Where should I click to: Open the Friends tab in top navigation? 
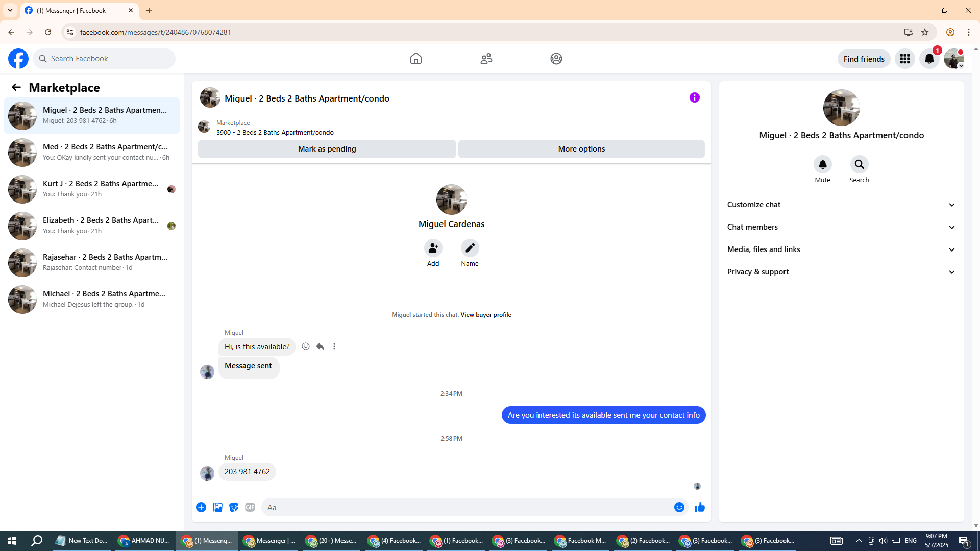tap(486, 59)
